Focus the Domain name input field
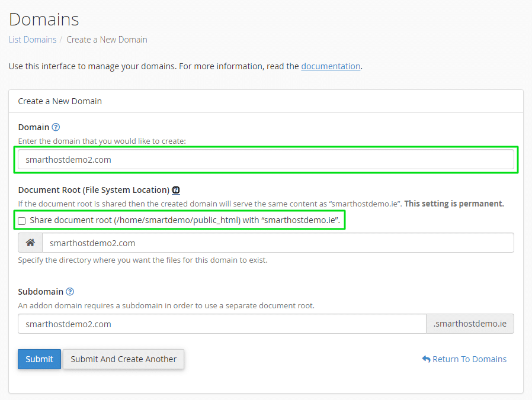This screenshot has width=532, height=400. 266,159
